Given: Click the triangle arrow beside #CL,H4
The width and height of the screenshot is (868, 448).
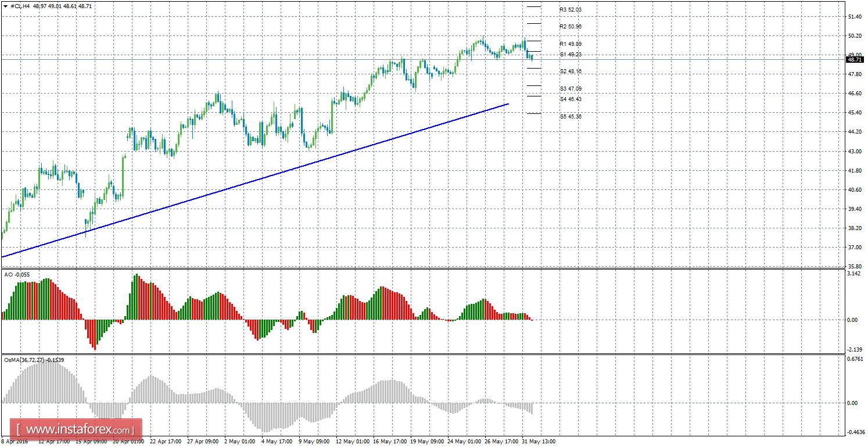Looking at the screenshot, I should coord(5,6).
